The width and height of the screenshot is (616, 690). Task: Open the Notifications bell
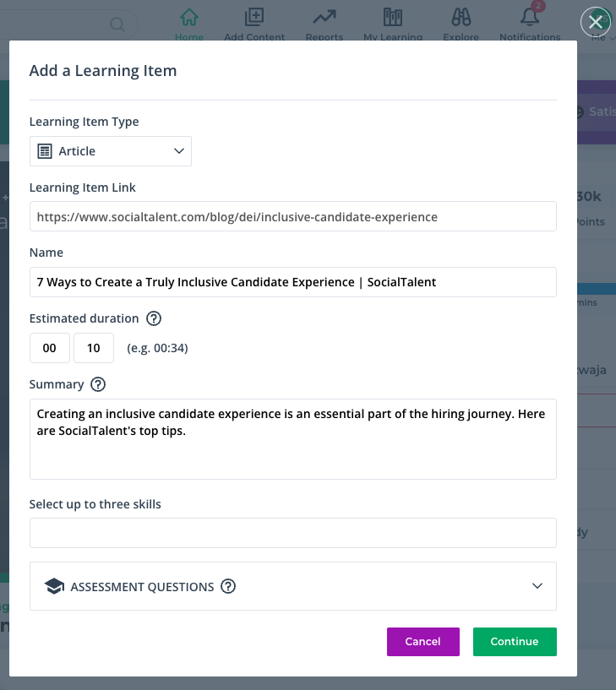530,18
